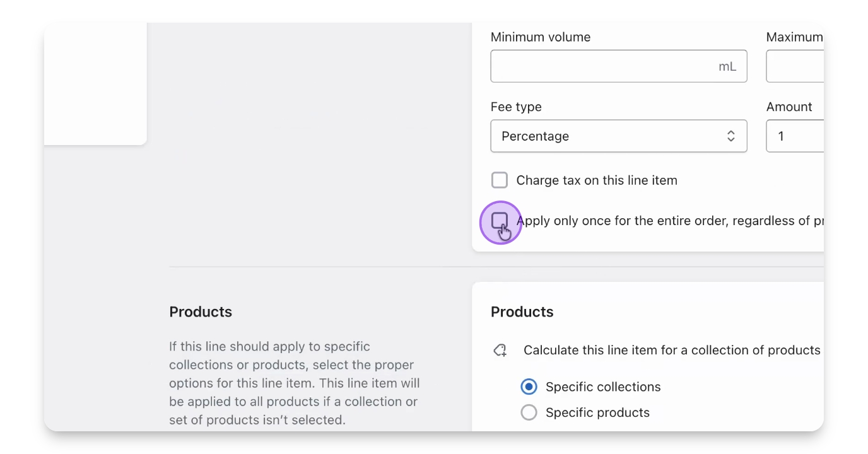
Task: Click the Amount field showing 1
Action: pyautogui.click(x=795, y=136)
